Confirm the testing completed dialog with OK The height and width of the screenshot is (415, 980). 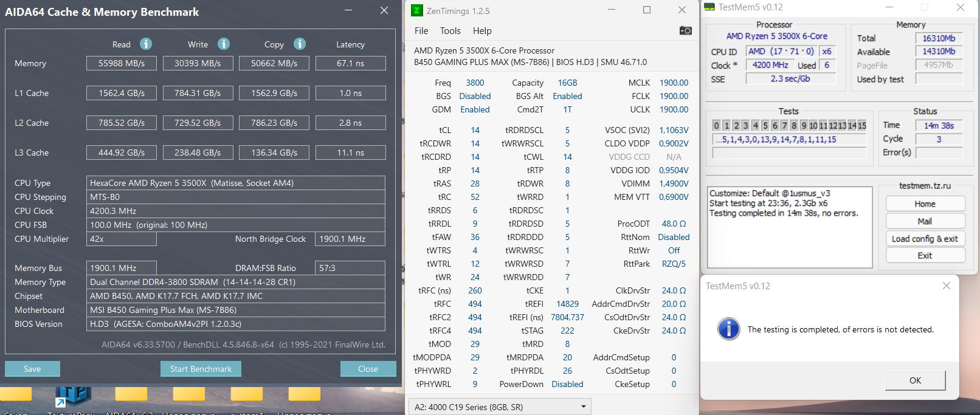[915, 380]
